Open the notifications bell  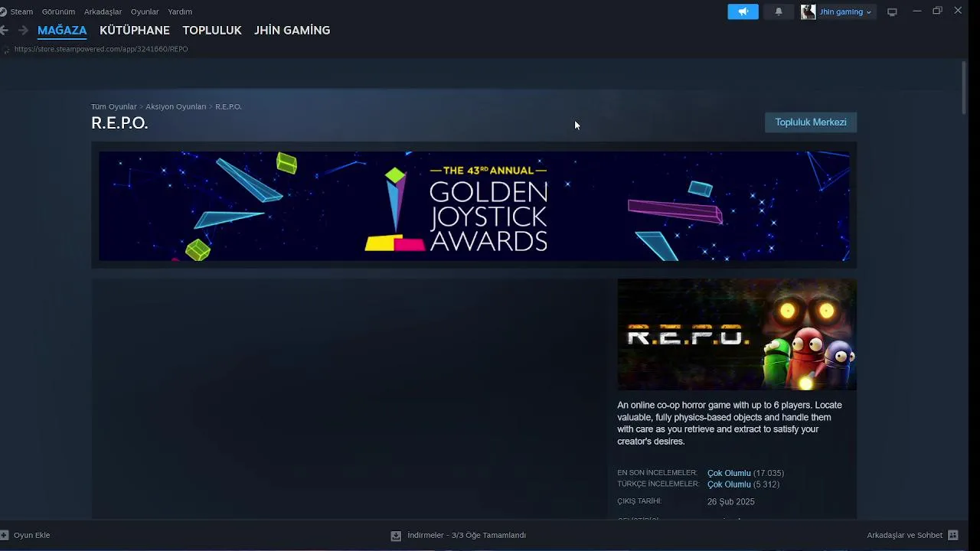tap(779, 11)
